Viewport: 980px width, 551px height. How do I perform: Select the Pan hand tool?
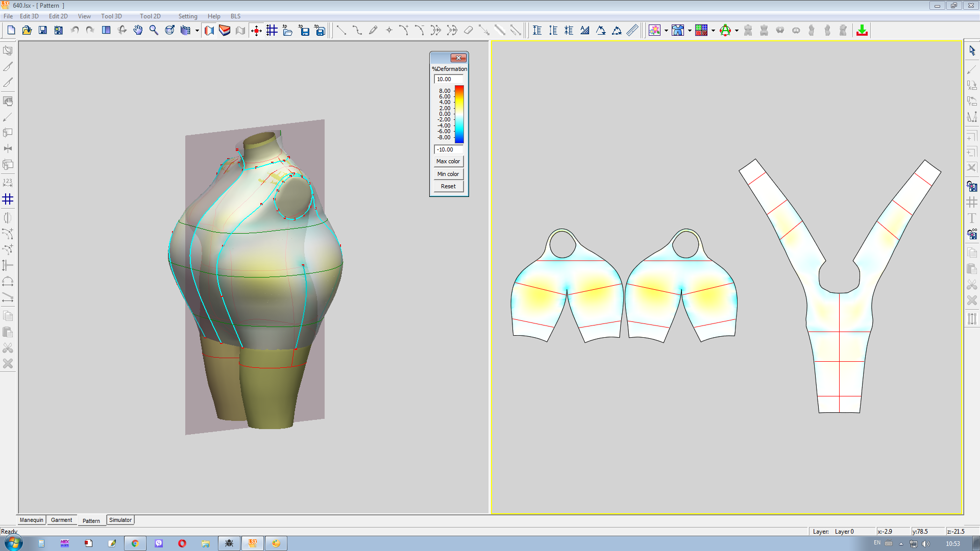click(138, 30)
